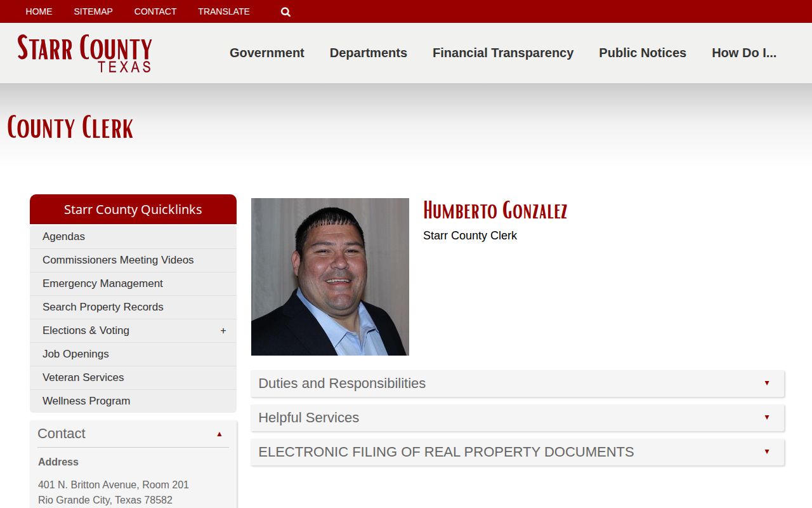Open the Public Notices menu
This screenshot has width=812, height=508.
point(643,53)
